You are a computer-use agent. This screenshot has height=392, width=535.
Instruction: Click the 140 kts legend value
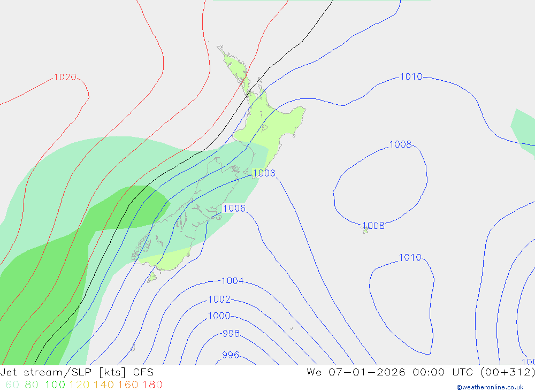pos(104,385)
